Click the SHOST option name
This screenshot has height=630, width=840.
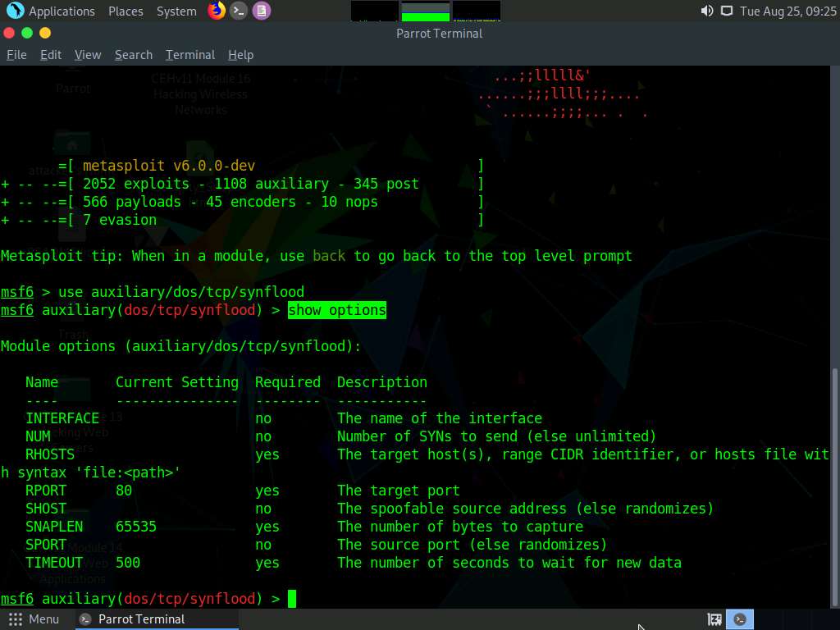pyautogui.click(x=46, y=509)
